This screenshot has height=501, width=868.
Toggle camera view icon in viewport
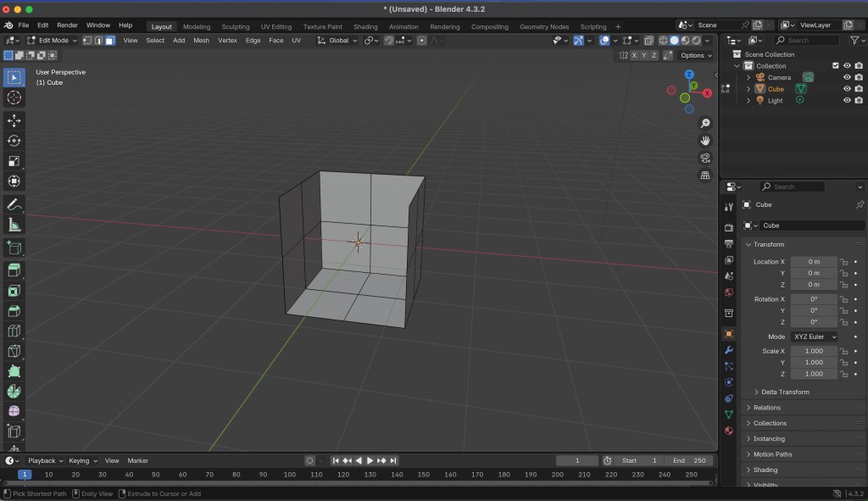coord(704,159)
